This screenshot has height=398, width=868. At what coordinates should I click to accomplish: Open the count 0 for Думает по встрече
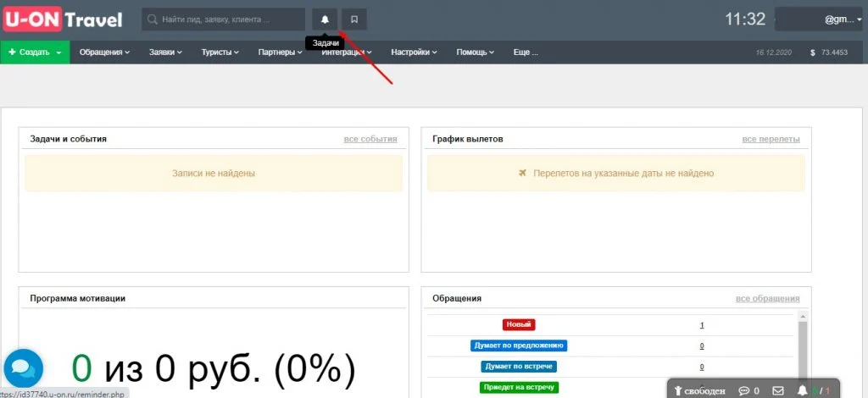(x=702, y=367)
